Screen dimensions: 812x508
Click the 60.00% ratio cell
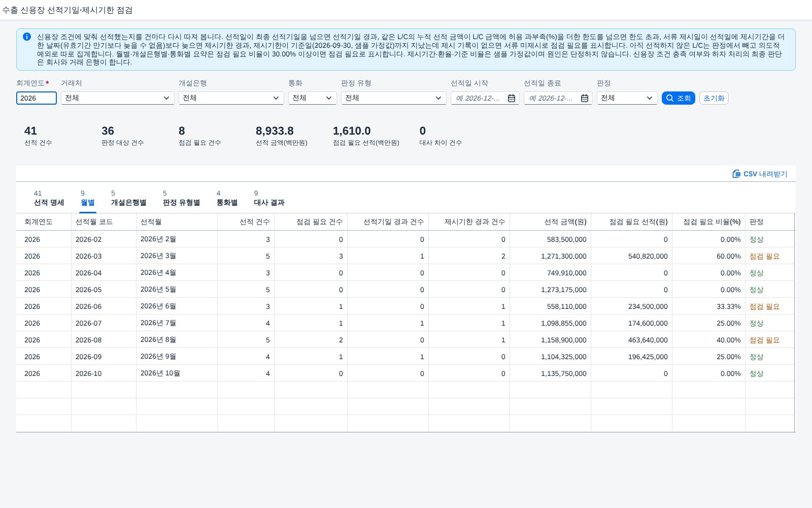tap(708, 256)
